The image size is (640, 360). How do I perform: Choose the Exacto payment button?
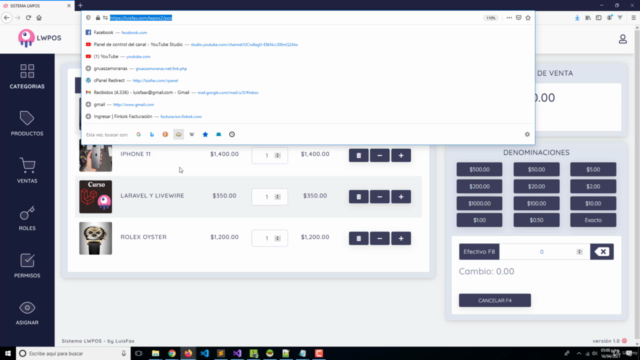[x=593, y=220]
